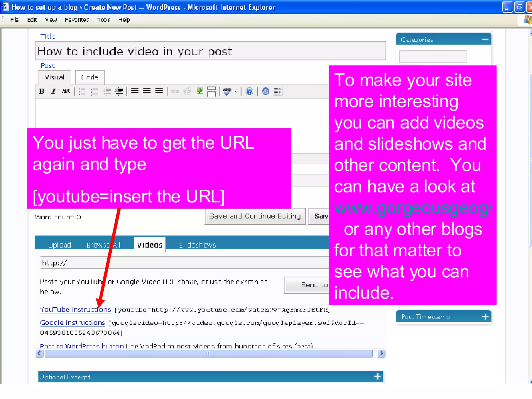Indent the selected text
Image resolution: width=532 pixels, height=399 pixels.
pos(119,91)
